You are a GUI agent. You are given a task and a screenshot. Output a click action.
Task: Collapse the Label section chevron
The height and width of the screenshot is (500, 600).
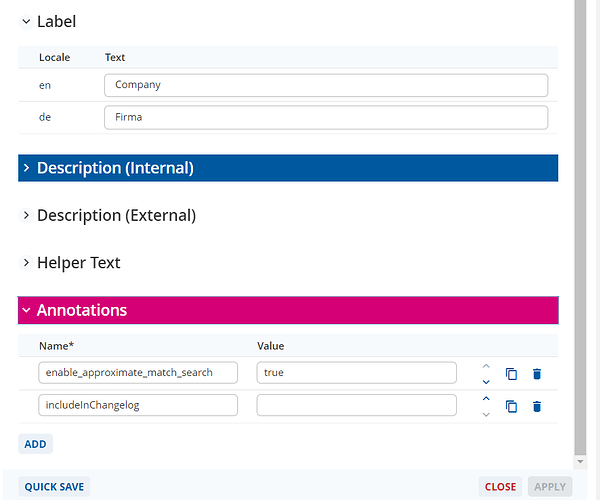(x=26, y=22)
